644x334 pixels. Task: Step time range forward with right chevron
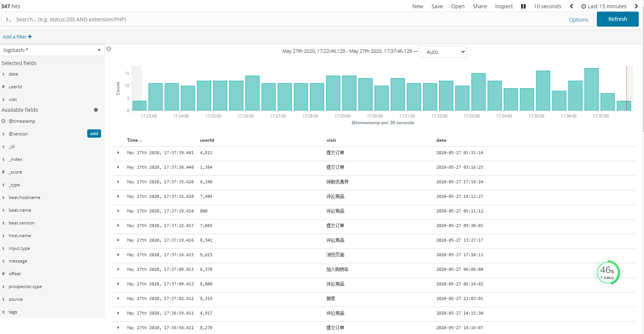(x=636, y=6)
